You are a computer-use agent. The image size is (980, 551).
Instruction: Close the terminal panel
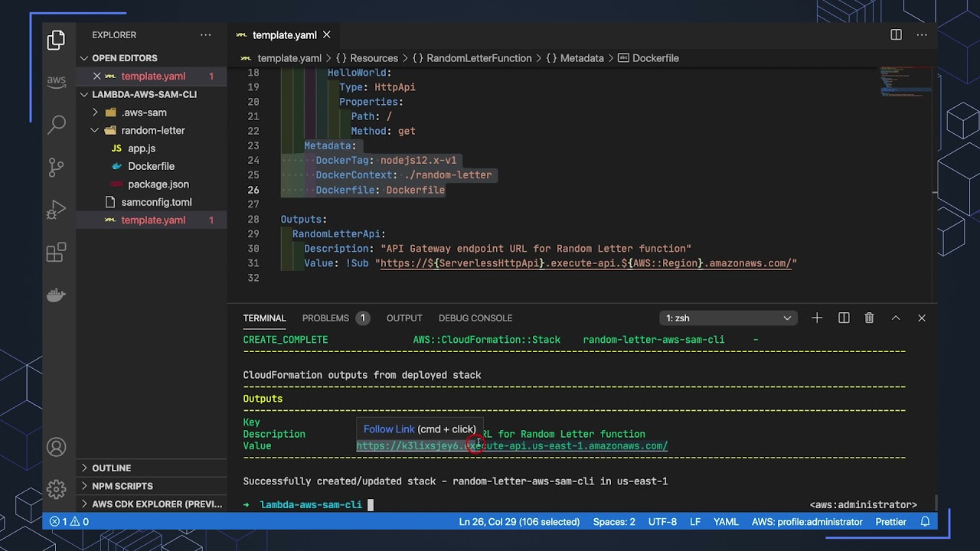pos(922,318)
